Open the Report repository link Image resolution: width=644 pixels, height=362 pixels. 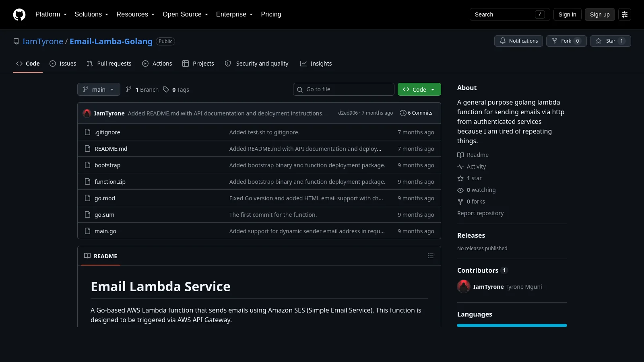coord(480,213)
